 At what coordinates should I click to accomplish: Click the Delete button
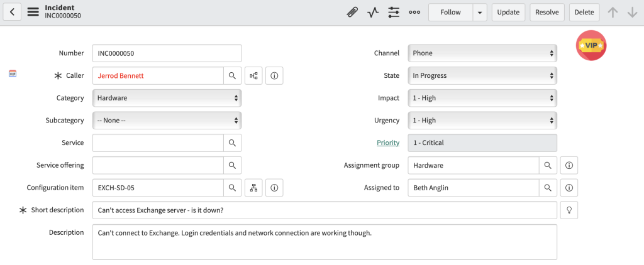point(584,13)
